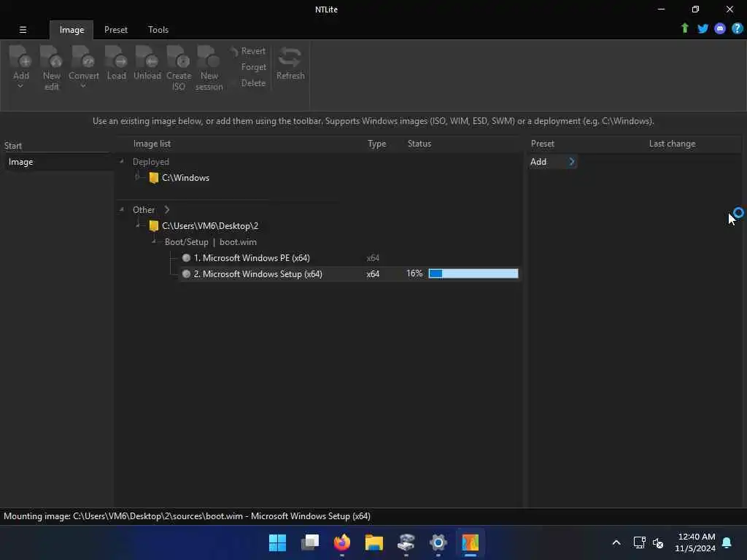Click the Create ISO toolbar icon
The height and width of the screenshot is (560, 747).
click(178, 58)
